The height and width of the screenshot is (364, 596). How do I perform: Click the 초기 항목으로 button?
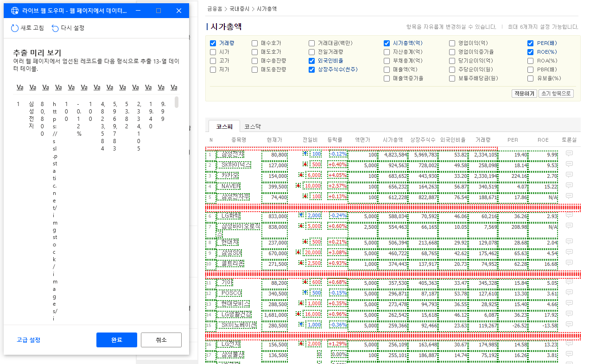tap(556, 94)
